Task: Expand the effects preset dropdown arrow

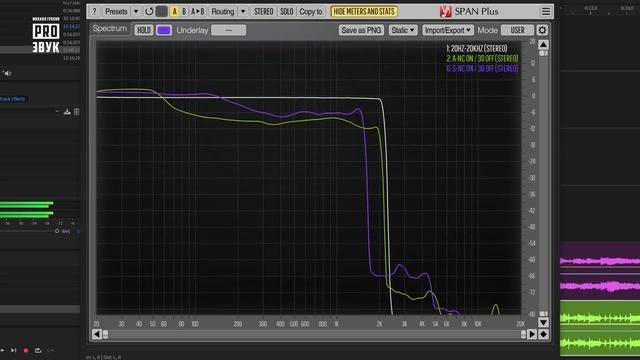Action: pyautogui.click(x=57, y=111)
